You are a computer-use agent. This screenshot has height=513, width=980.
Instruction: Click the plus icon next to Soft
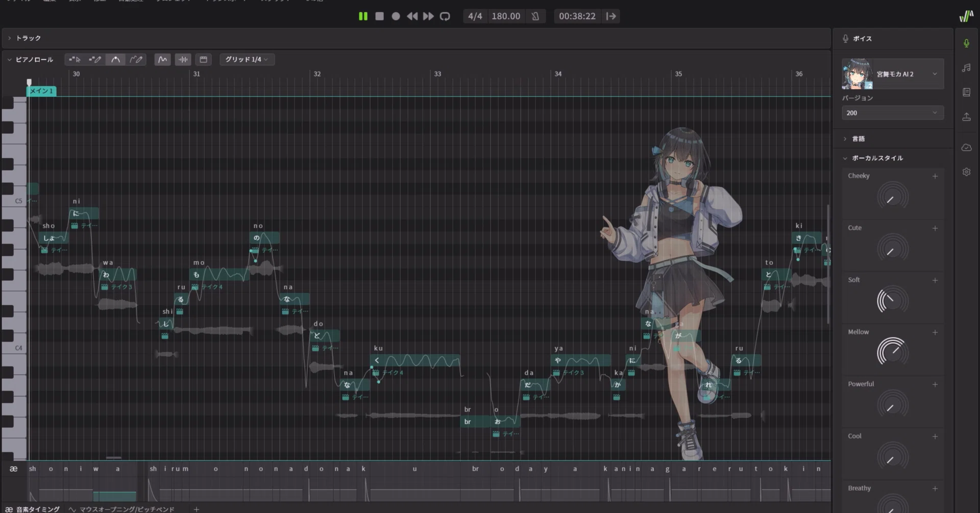click(x=935, y=280)
